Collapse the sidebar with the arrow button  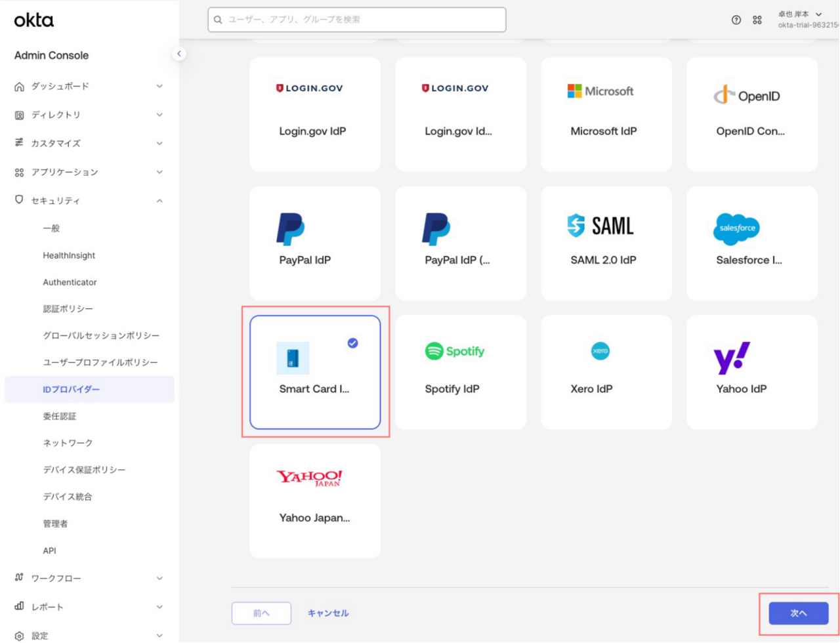click(x=179, y=54)
